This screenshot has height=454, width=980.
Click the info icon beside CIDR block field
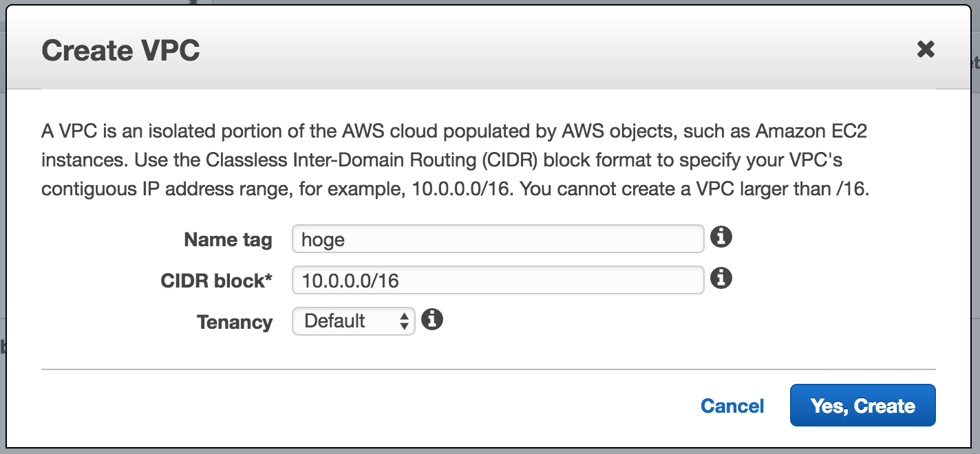click(x=721, y=279)
